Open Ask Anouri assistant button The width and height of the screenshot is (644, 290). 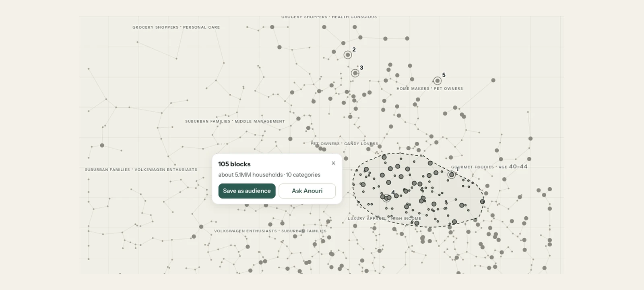307,191
